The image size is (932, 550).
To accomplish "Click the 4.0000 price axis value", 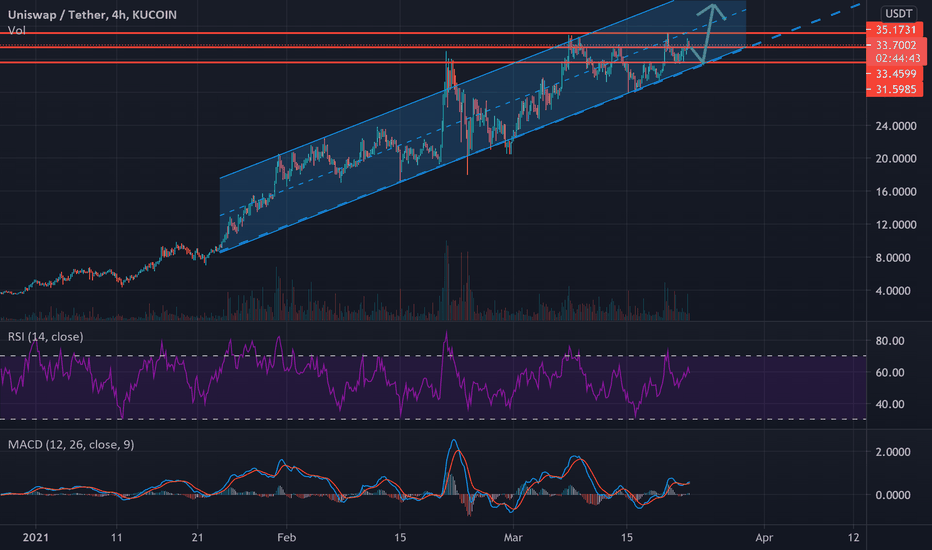I will click(893, 291).
